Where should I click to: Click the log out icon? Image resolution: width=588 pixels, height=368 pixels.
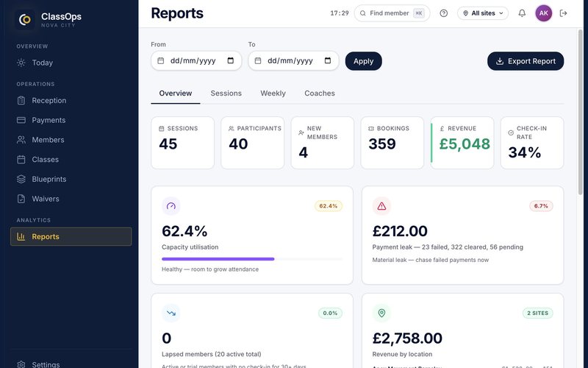pos(563,13)
